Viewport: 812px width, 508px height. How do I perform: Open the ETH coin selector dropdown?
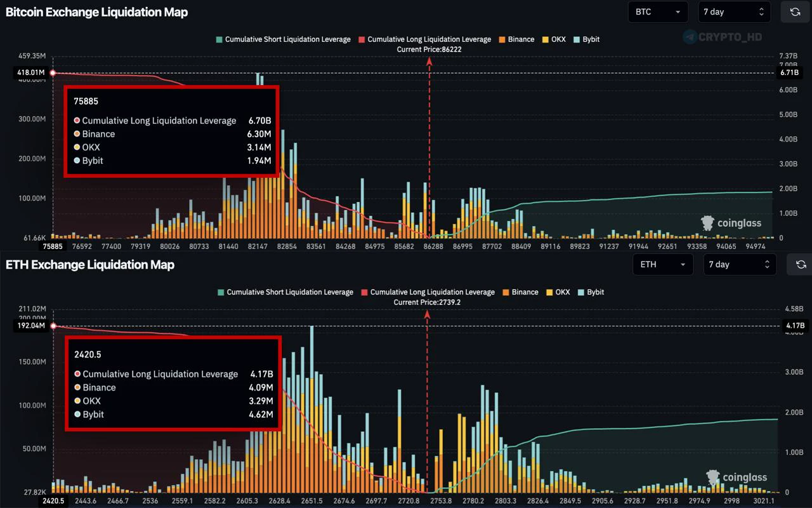[663, 264]
